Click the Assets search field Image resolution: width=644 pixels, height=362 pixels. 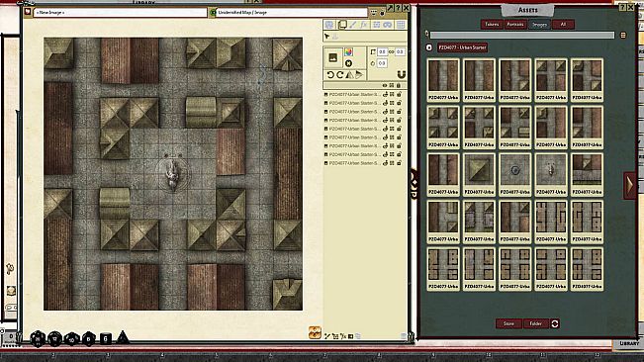(x=522, y=36)
